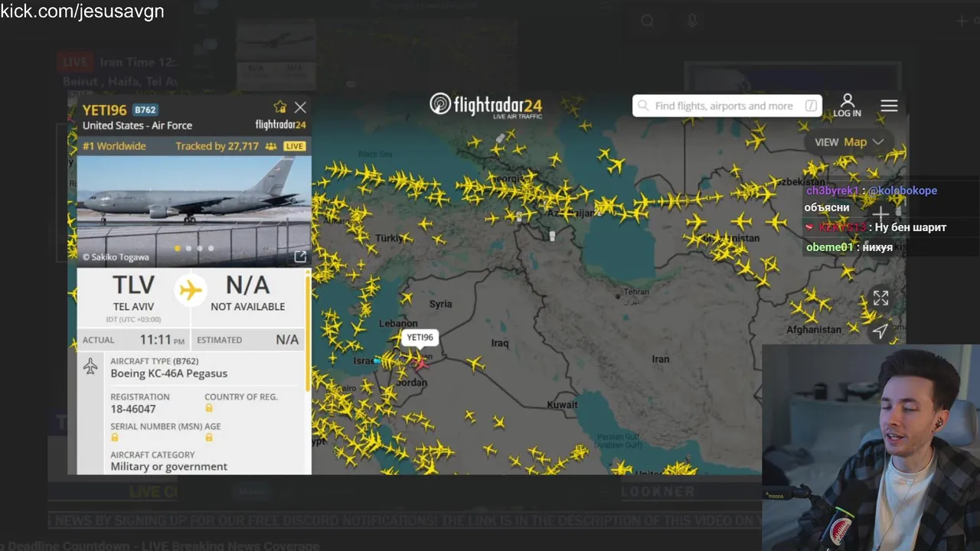
Task: Click the search icon in background browser
Action: [x=648, y=21]
